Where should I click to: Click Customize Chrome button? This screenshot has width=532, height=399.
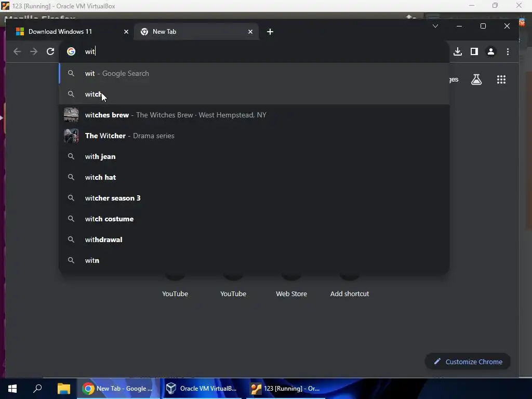(x=468, y=362)
